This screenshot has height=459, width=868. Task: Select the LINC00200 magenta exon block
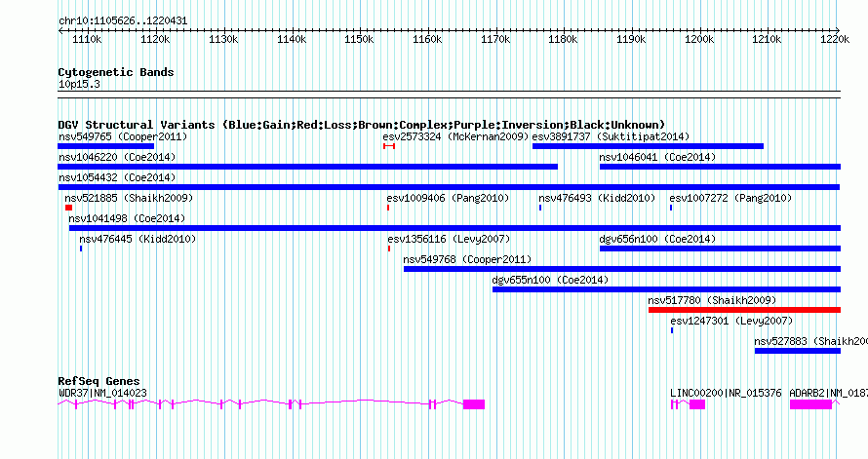coord(697,404)
